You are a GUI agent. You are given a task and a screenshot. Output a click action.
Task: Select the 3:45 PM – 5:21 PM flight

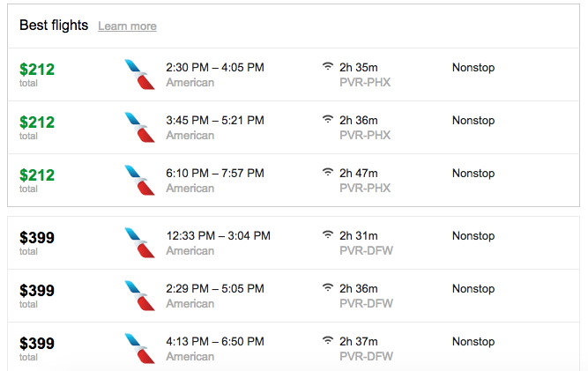(294, 128)
